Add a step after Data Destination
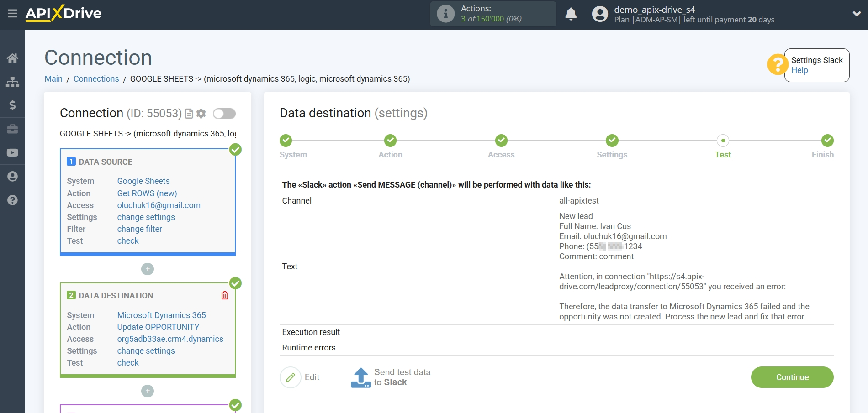The image size is (868, 413). (x=148, y=391)
